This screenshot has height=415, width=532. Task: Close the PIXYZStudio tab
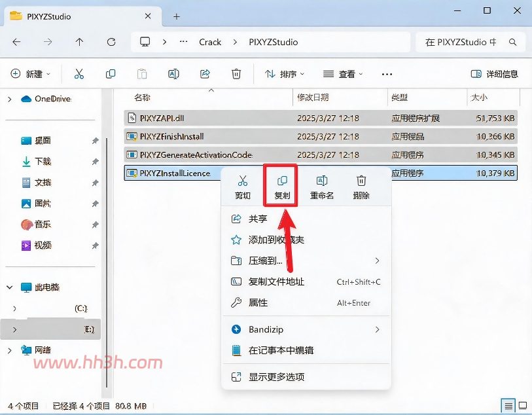[x=148, y=16]
